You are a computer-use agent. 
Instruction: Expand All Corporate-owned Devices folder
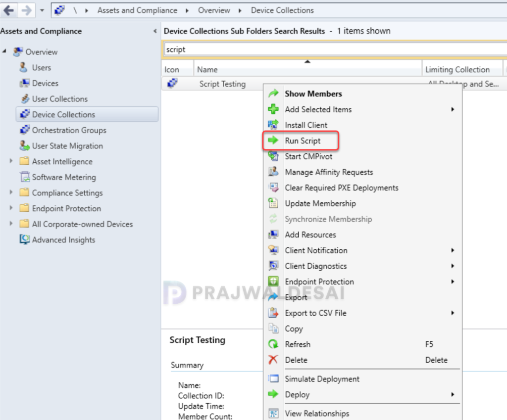point(11,223)
